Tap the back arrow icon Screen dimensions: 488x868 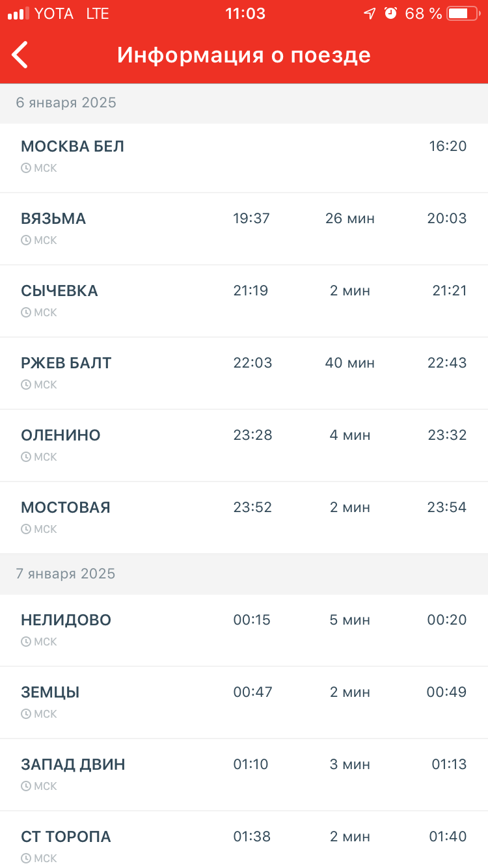20,55
